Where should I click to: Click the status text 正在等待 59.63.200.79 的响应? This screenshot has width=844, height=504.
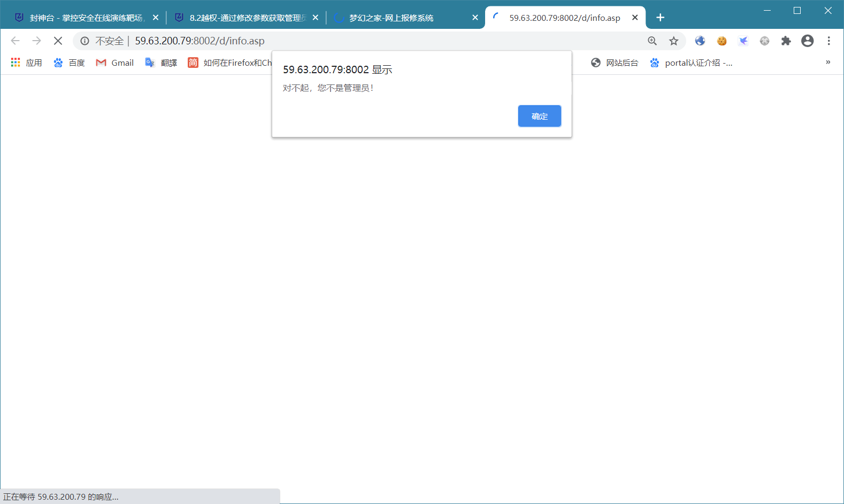click(60, 497)
